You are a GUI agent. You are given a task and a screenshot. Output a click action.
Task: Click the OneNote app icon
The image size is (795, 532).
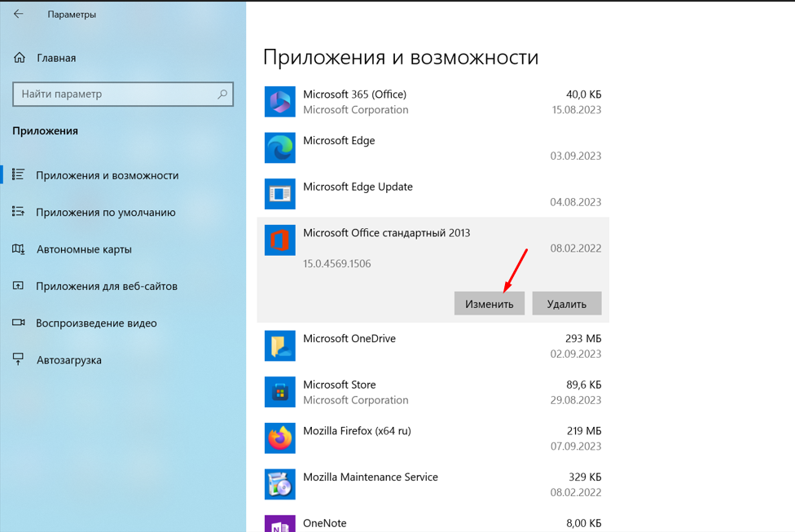(280, 523)
